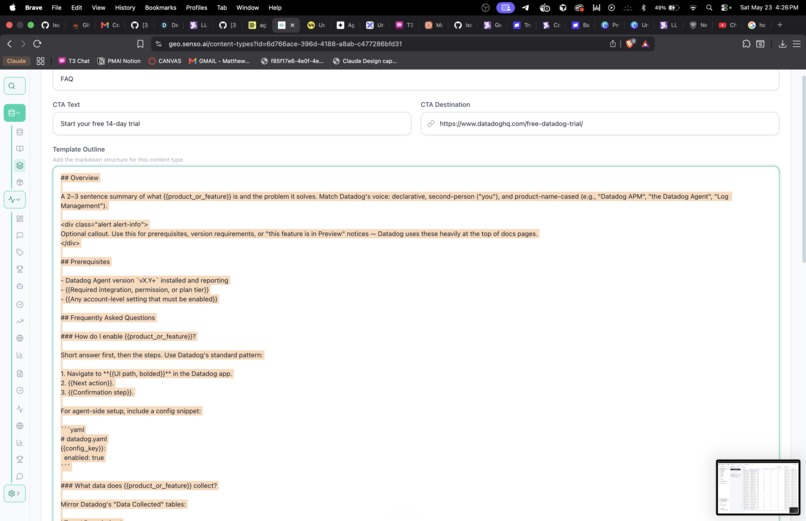The image size is (806, 521).
Task: Click the page's vertical scrollbar
Action: pyautogui.click(x=803, y=170)
